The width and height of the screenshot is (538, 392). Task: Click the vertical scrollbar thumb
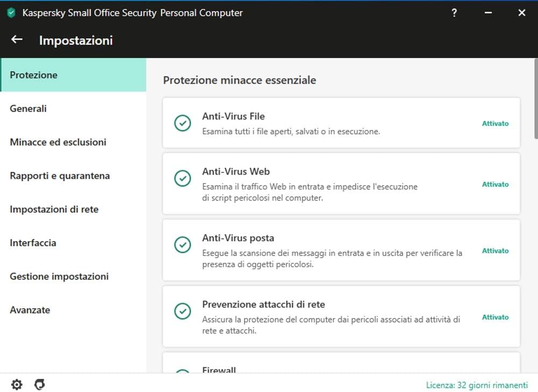[536, 98]
